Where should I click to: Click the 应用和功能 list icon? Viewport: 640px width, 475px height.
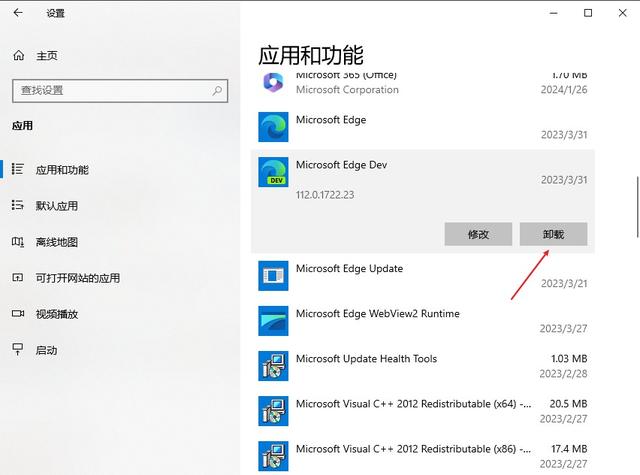point(18,169)
